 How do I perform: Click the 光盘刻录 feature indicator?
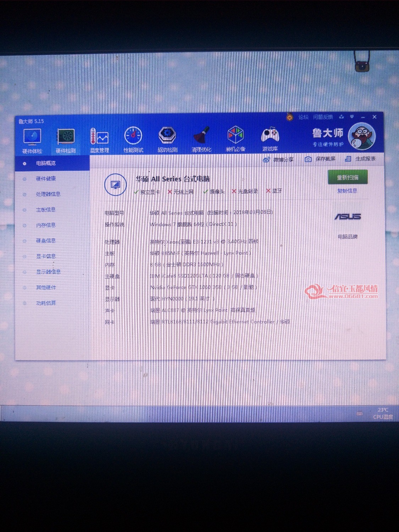pos(245,191)
